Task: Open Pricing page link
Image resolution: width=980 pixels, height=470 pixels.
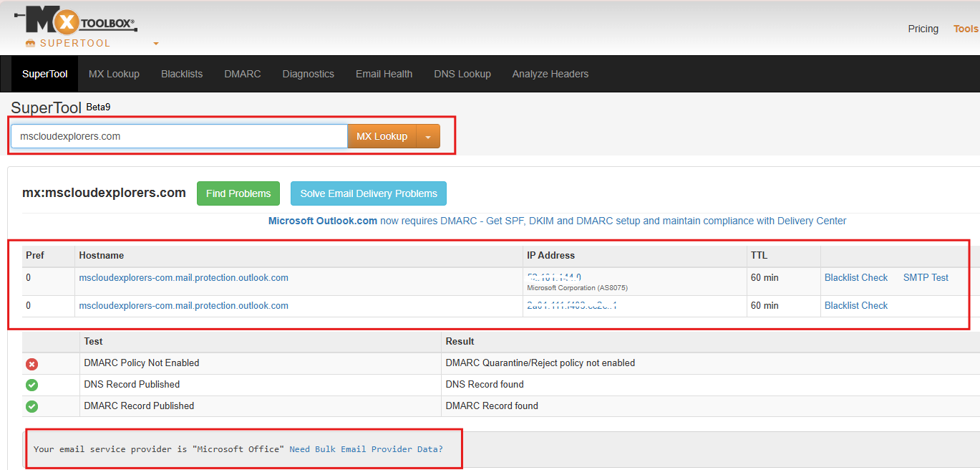Action: point(923,29)
